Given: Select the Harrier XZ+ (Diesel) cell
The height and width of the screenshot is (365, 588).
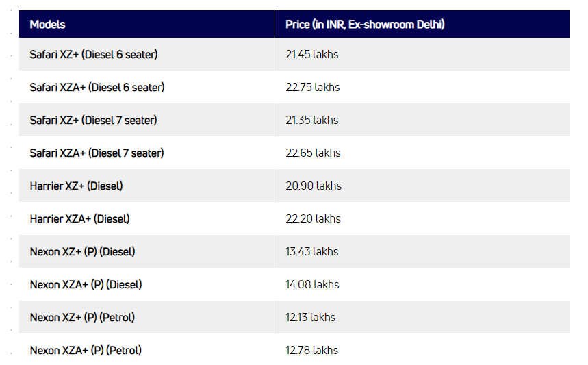Looking at the screenshot, I should (x=77, y=186).
